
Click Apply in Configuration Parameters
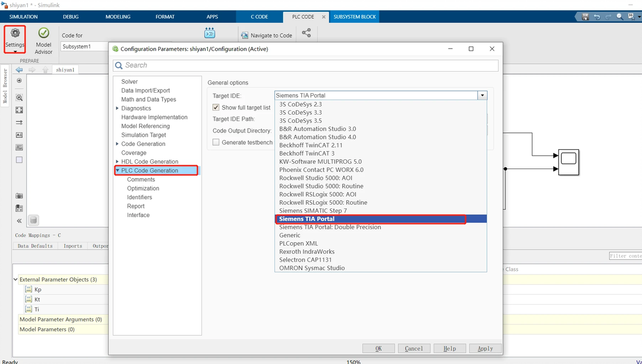pyautogui.click(x=485, y=348)
